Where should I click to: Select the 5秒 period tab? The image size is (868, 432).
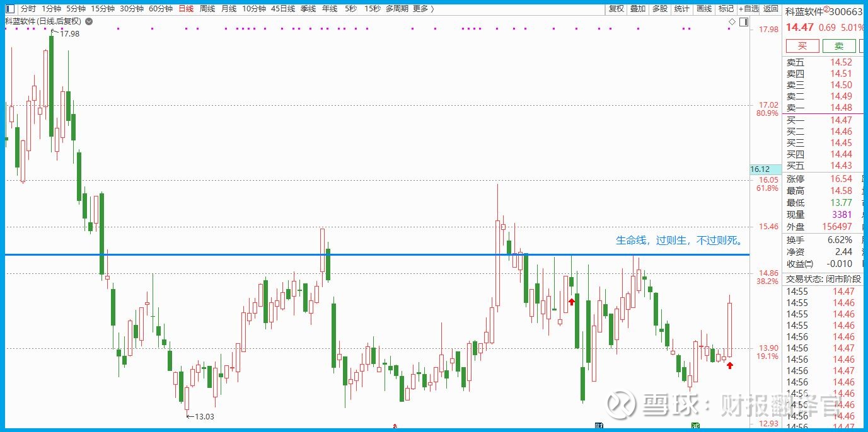coord(350,9)
